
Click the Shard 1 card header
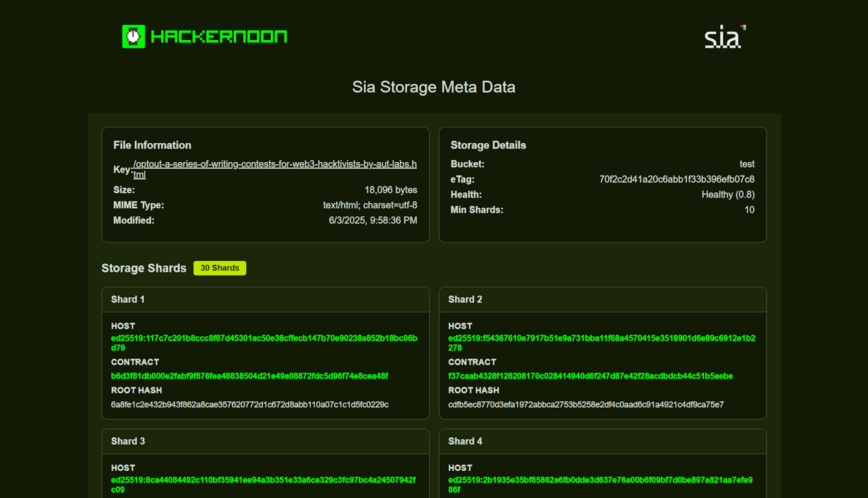(265, 299)
